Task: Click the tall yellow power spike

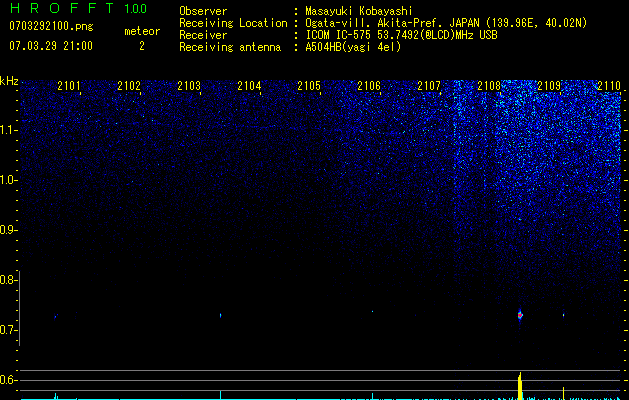Action: click(520, 386)
